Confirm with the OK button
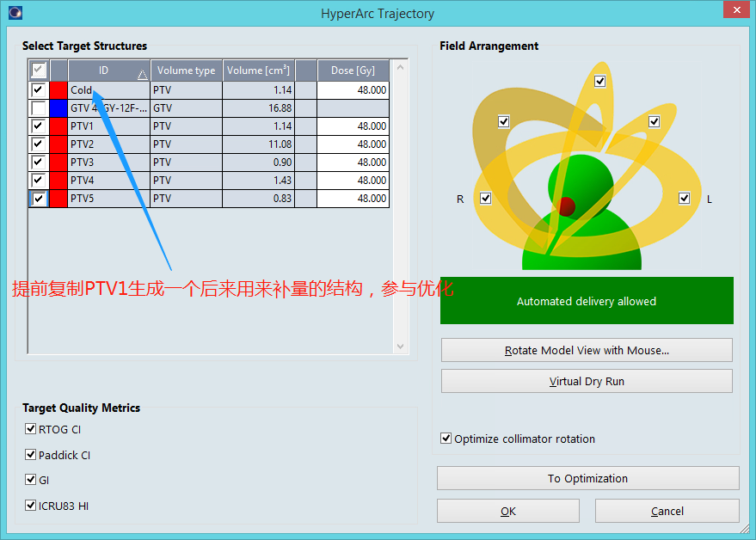Image resolution: width=756 pixels, height=540 pixels. pos(508,511)
